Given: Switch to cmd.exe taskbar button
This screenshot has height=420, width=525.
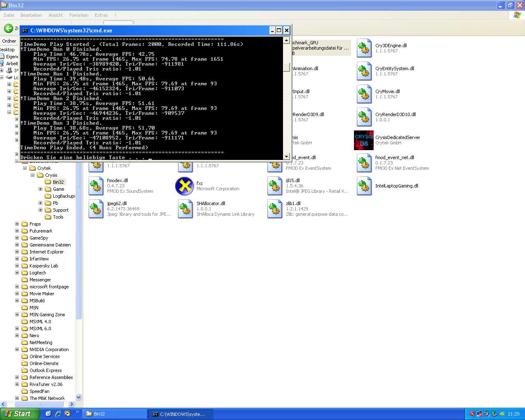Looking at the screenshot, I should pos(181,414).
